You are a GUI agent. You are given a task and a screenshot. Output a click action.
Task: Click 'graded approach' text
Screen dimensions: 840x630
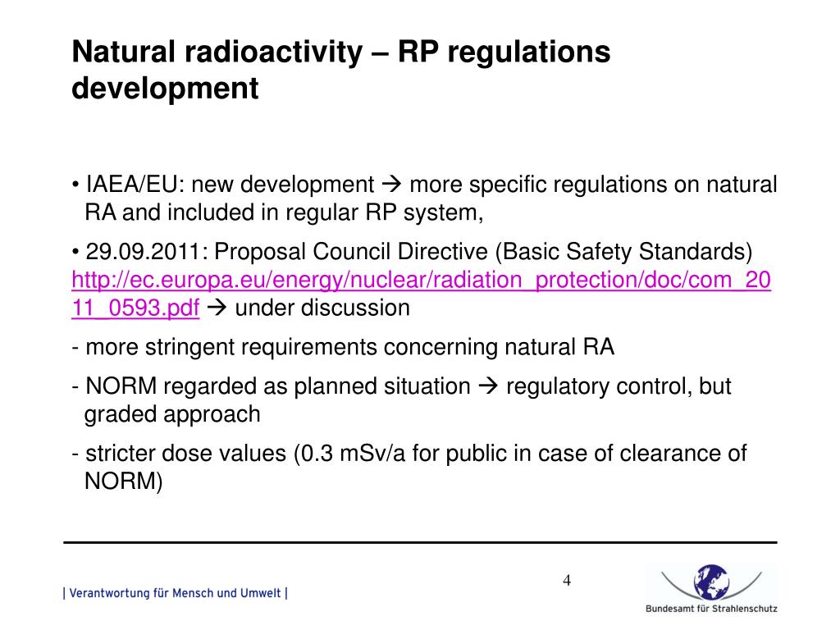172,414
